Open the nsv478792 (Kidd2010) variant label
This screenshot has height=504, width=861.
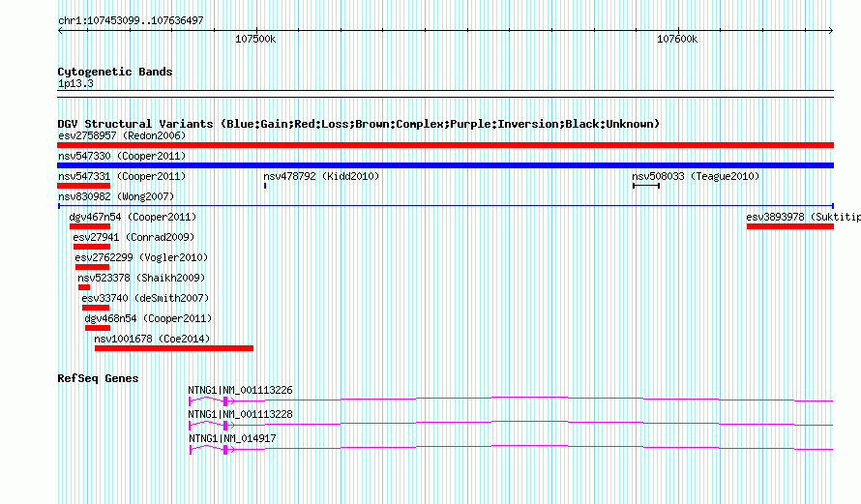(321, 176)
